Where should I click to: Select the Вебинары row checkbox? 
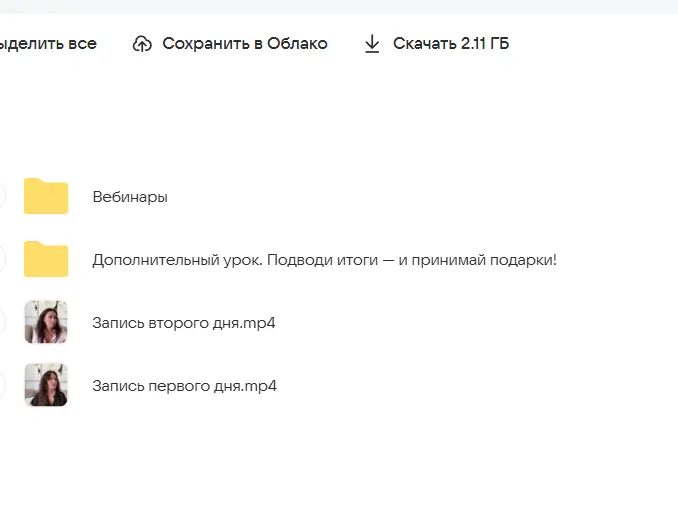(x=1, y=196)
